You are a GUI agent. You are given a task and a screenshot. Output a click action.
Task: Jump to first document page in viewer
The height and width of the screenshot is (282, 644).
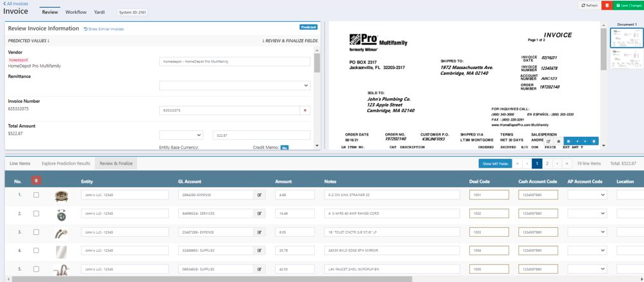pos(569,141)
